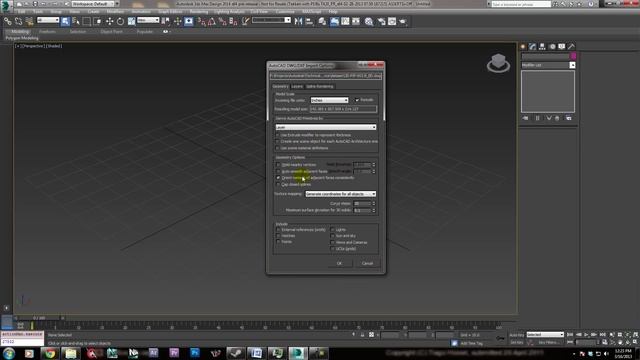Select Geometry tab in import dialog
This screenshot has height=360, width=640.
pyautogui.click(x=280, y=87)
